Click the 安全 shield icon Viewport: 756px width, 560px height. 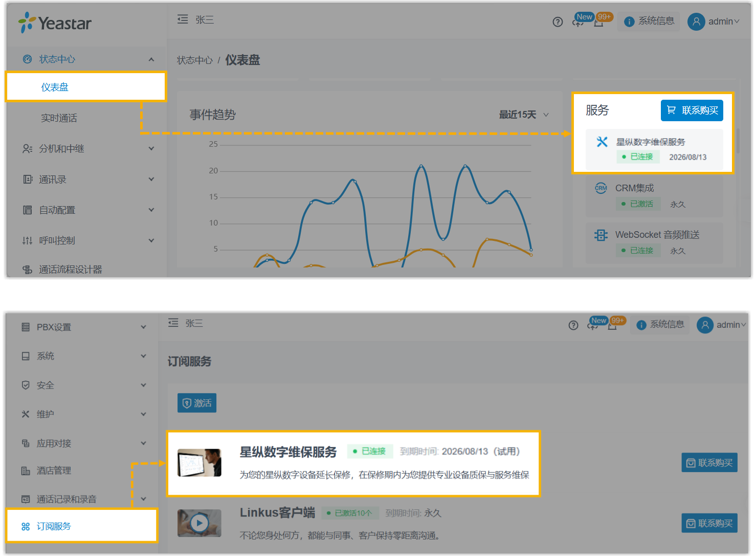[x=26, y=385]
